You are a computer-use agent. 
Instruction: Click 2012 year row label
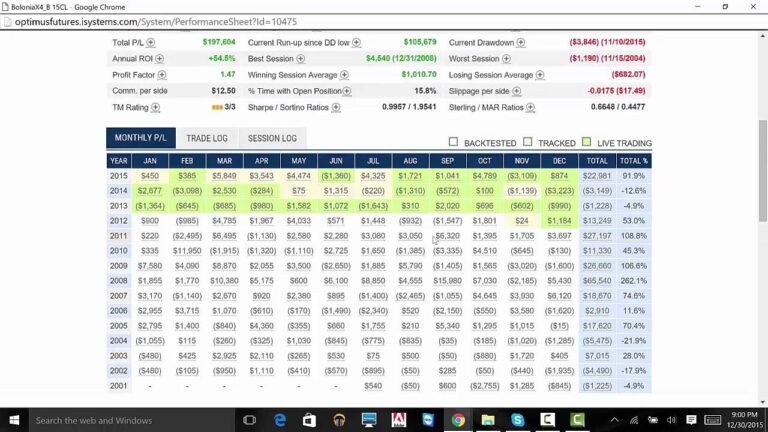point(119,221)
